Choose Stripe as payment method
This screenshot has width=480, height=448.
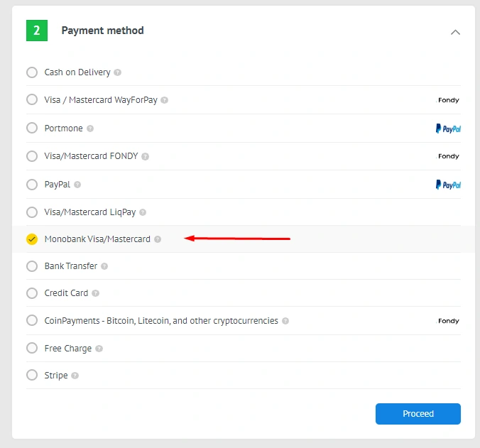(32, 376)
